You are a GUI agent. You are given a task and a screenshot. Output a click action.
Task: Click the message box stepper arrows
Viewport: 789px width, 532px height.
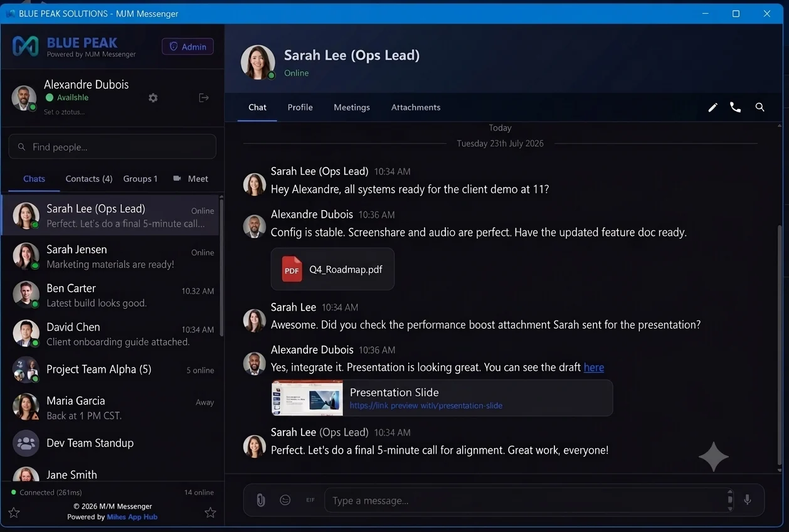pos(729,500)
